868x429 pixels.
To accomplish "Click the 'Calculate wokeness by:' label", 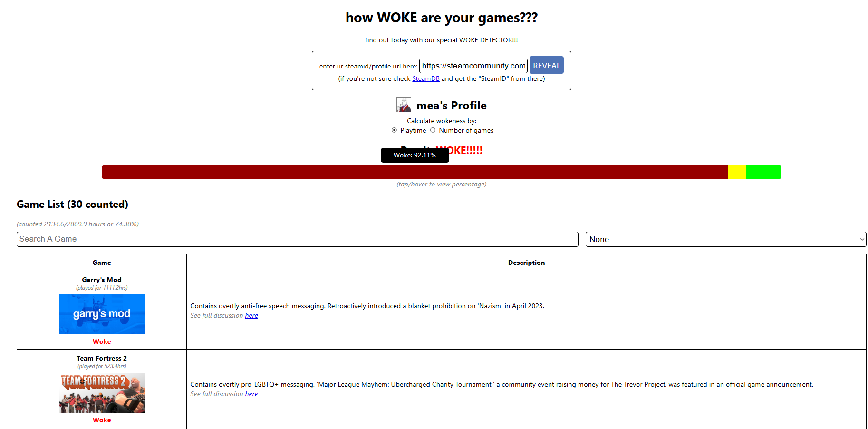I will click(x=442, y=121).
